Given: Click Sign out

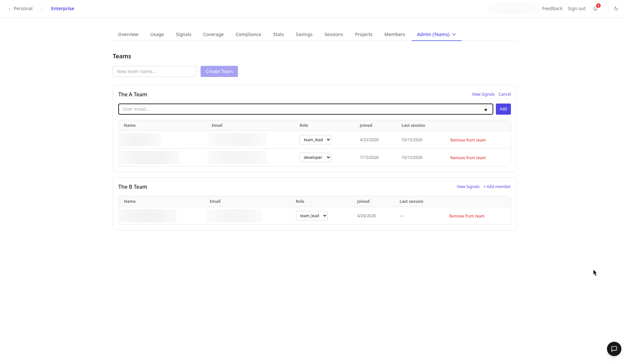Looking at the screenshot, I should (576, 9).
